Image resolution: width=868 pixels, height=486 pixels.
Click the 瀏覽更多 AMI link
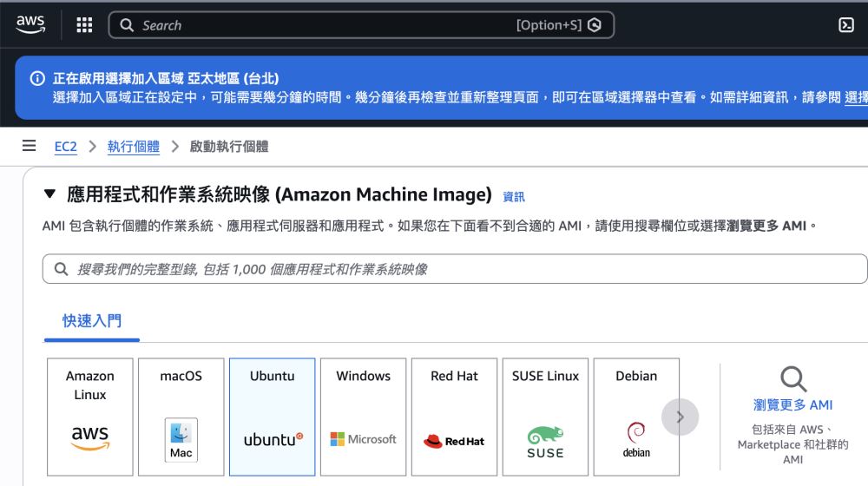792,405
